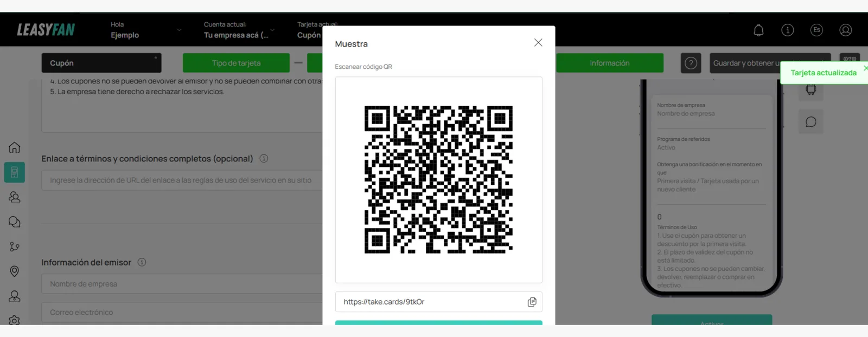This screenshot has width=868, height=337.
Task: Click the Tarjeta actualizada message
Action: tap(824, 73)
